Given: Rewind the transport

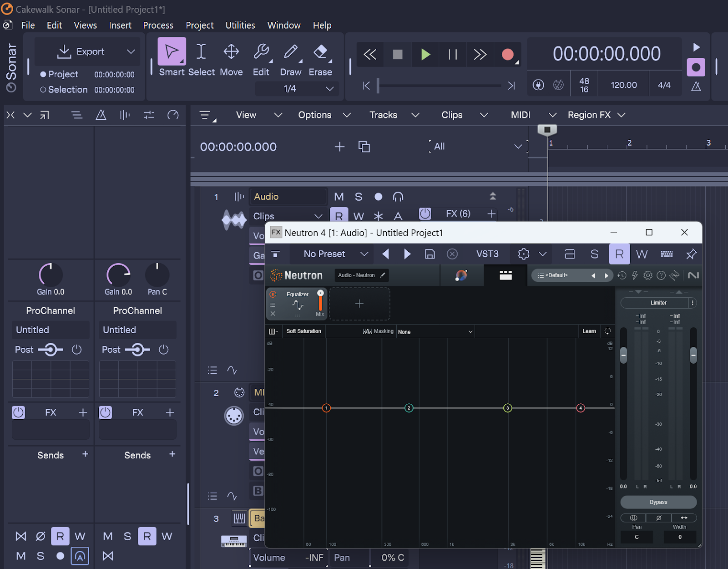Looking at the screenshot, I should click(370, 55).
